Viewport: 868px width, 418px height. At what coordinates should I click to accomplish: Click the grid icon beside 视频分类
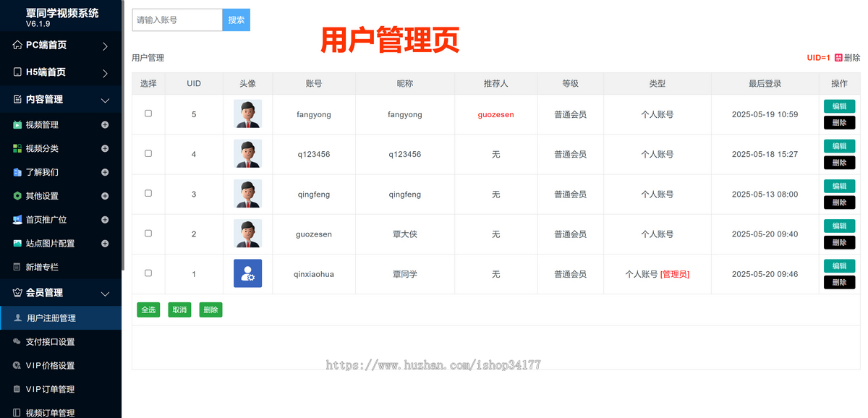18,148
